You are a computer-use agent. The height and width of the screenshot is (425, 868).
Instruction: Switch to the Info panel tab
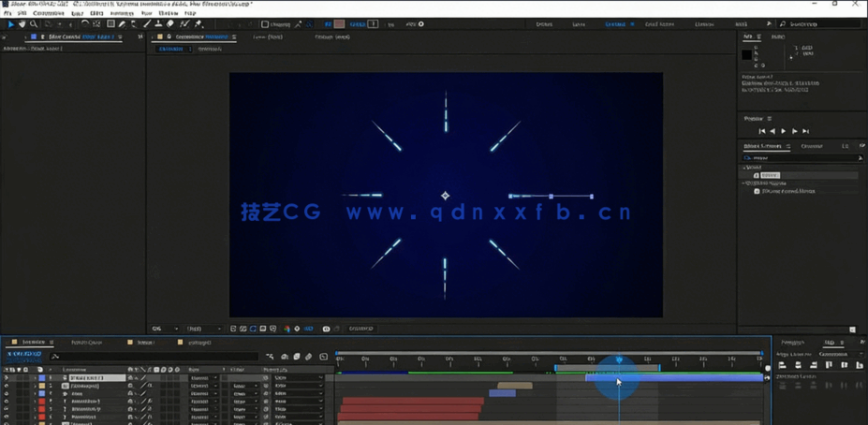point(748,37)
